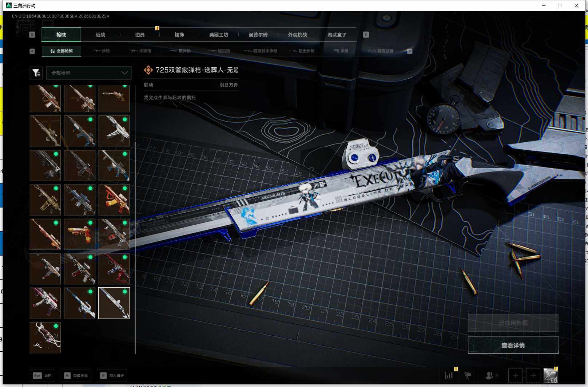588x387 pixels.
Task: Select the highlighted 725 shotgun skin thumbnail
Action: 114,303
